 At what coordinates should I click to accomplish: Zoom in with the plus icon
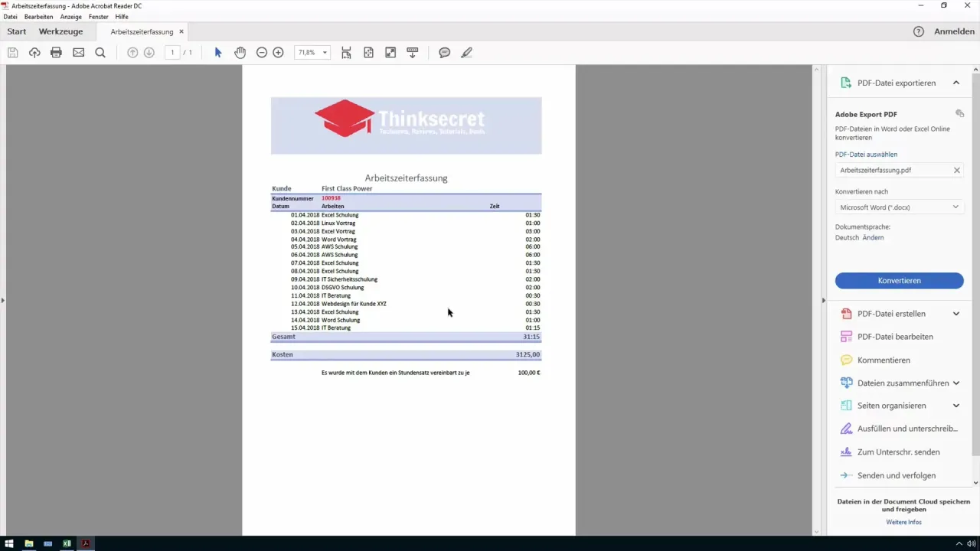[279, 53]
